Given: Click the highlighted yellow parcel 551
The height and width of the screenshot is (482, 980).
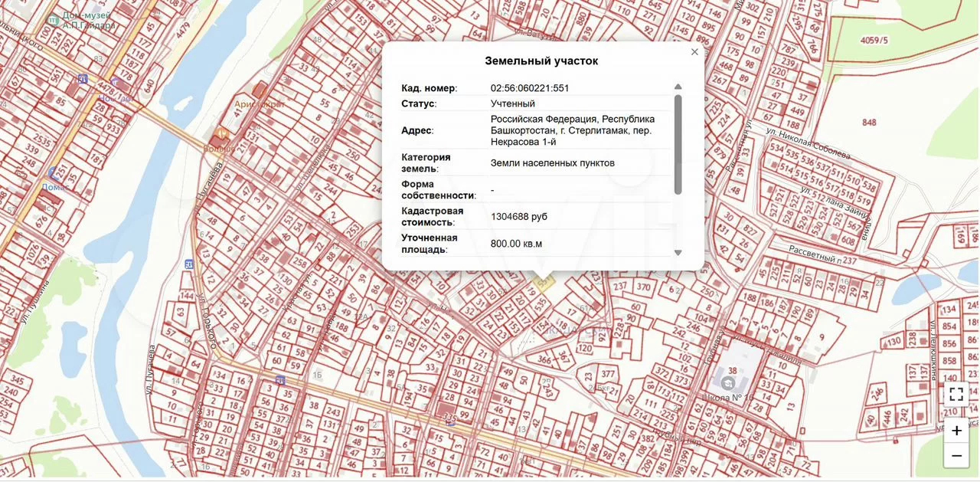Looking at the screenshot, I should point(544,284).
